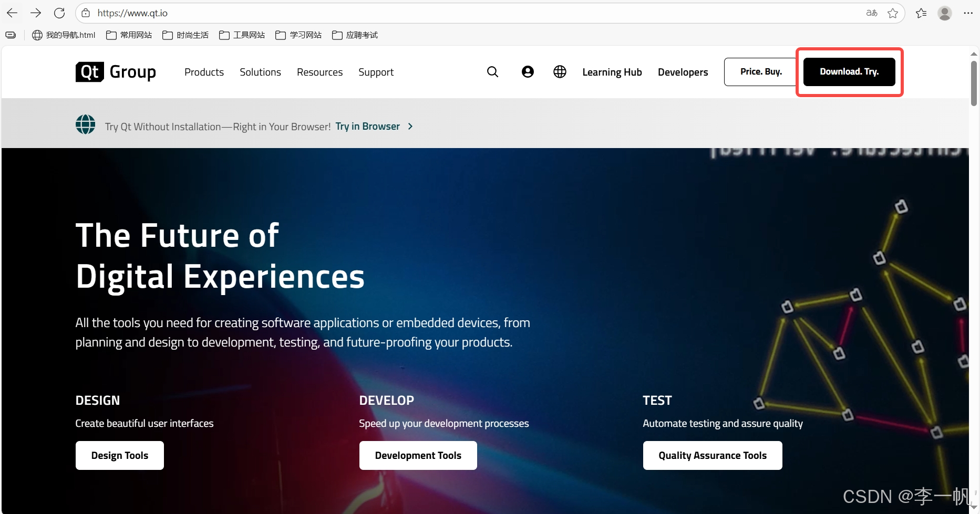The width and height of the screenshot is (980, 514).
Task: Open the Support menu
Action: coord(376,72)
